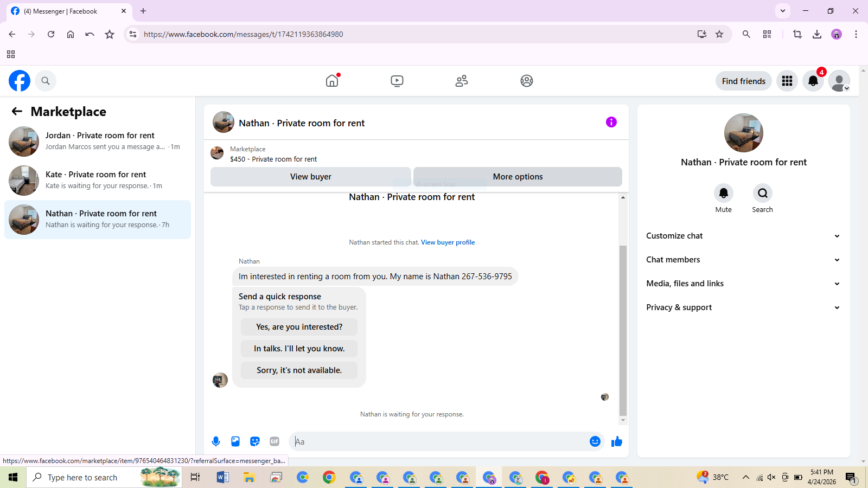This screenshot has height=488, width=868.
Task: Open View buyer profile link
Action: 448,242
